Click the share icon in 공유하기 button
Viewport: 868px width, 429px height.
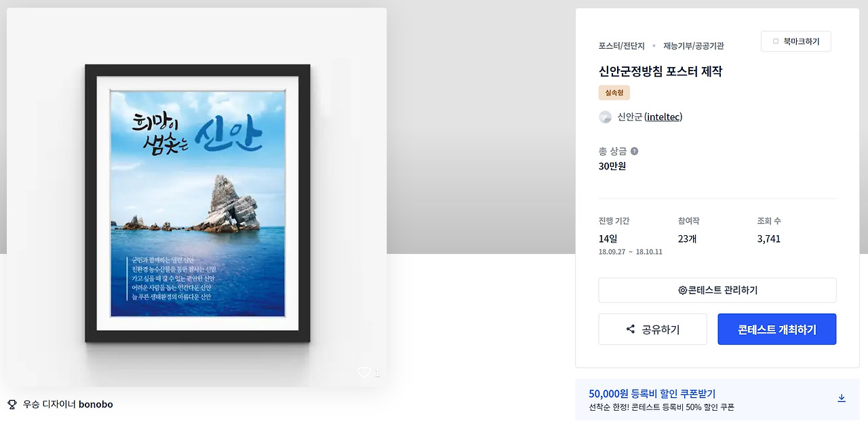pyautogui.click(x=631, y=329)
